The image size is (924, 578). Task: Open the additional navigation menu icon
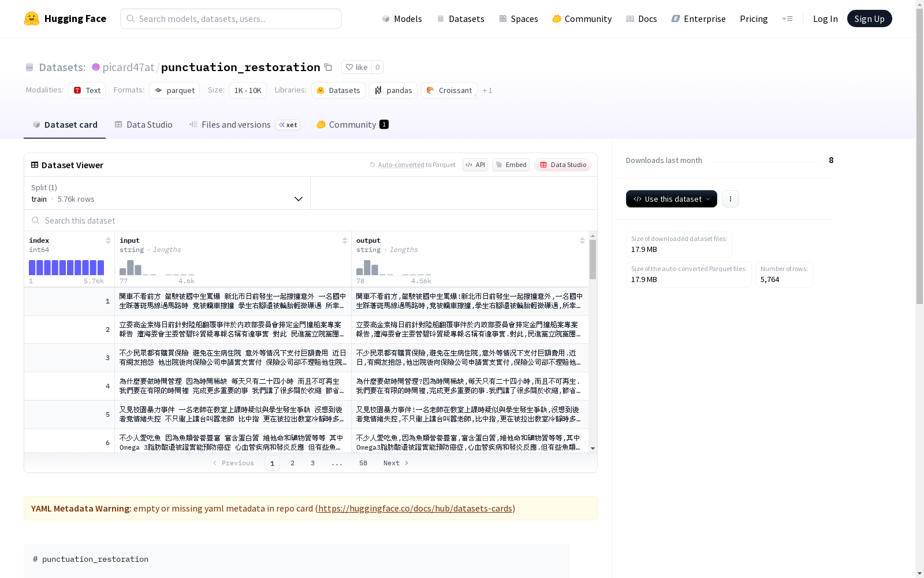pos(787,18)
